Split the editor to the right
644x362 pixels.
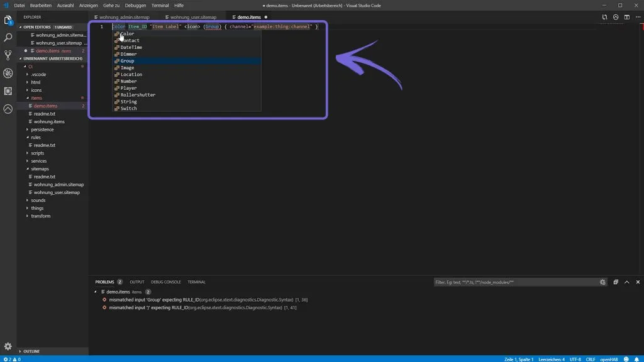click(x=627, y=17)
